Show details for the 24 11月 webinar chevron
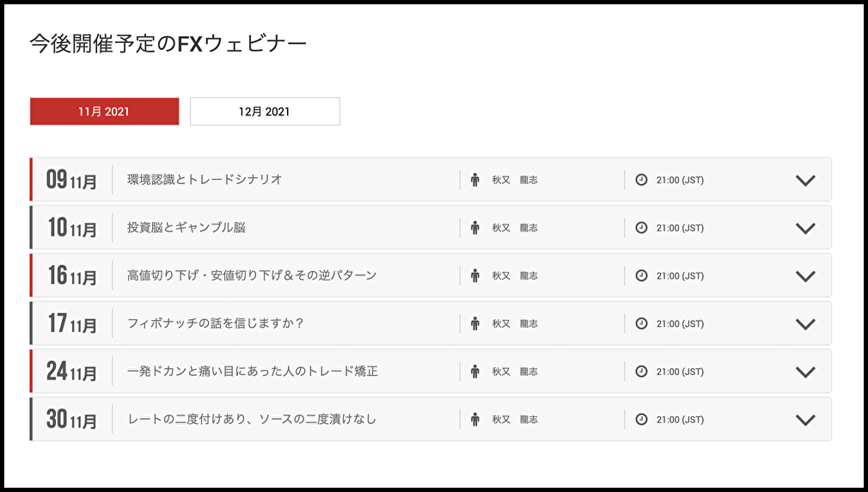The height and width of the screenshot is (492, 868). [x=805, y=372]
